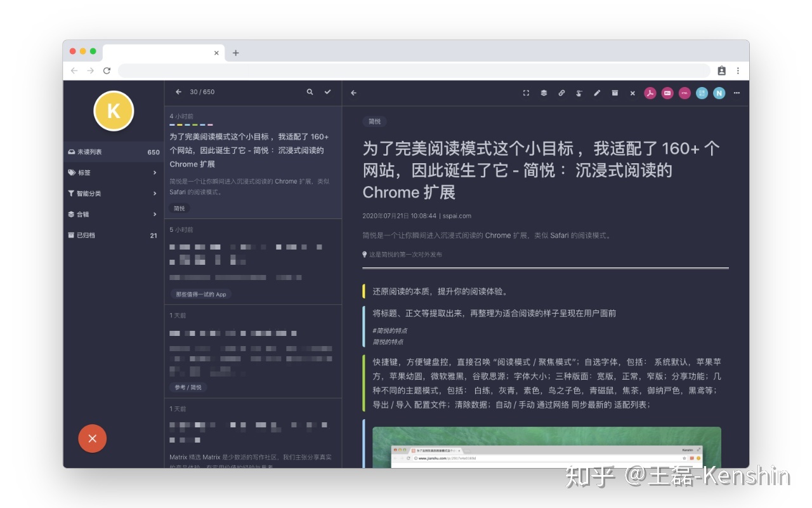Click the browser extension icon in toolbar
812x508 pixels.
tap(721, 70)
